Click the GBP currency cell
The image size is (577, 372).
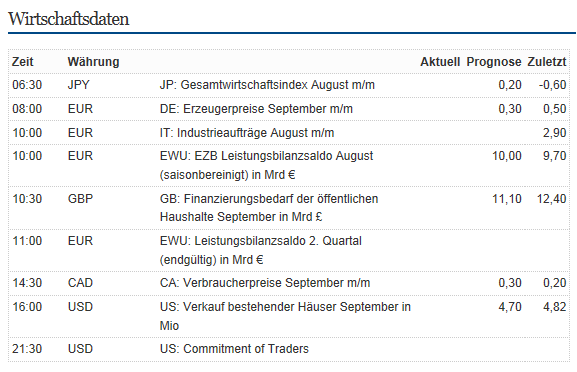tap(81, 199)
